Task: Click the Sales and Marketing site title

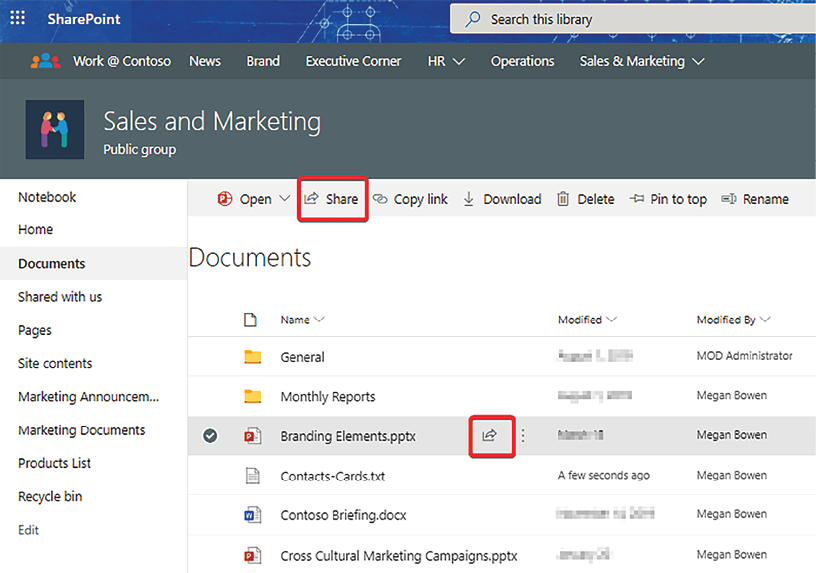Action: [212, 122]
